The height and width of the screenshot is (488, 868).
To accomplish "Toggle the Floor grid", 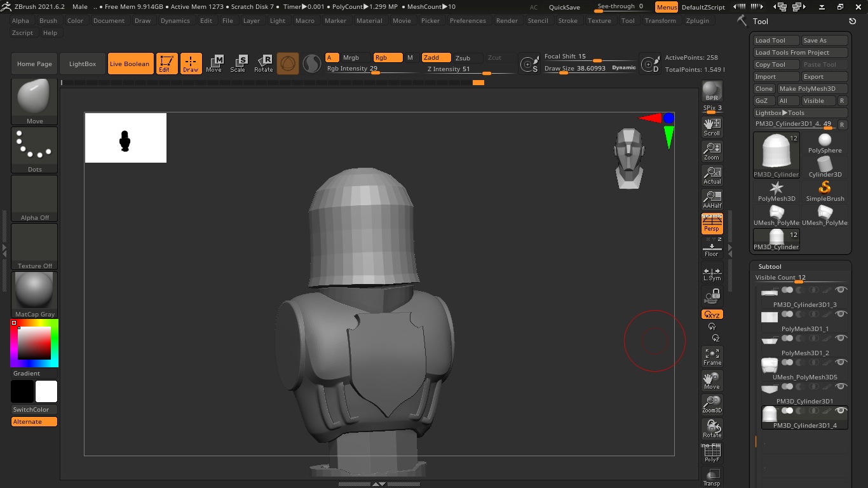I will click(712, 248).
